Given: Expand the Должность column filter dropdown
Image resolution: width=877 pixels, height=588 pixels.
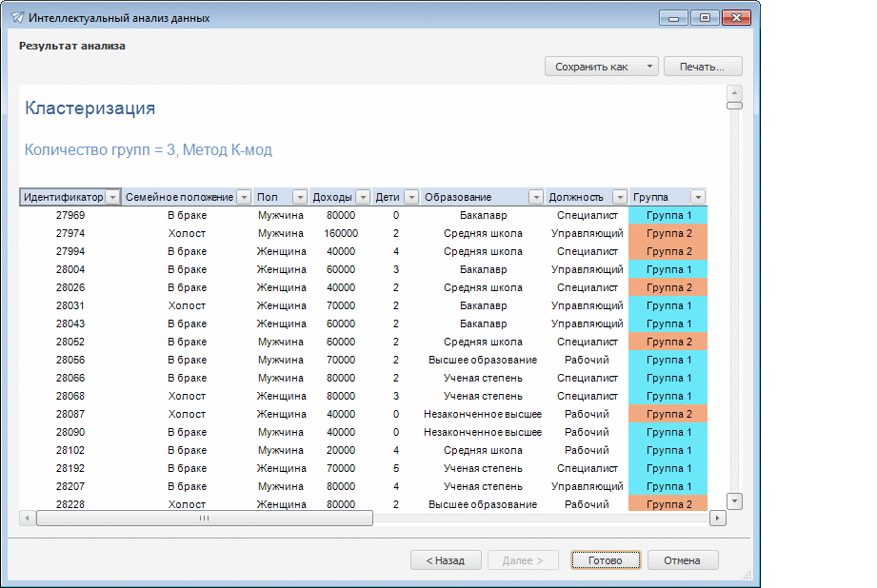Looking at the screenshot, I should tap(619, 197).
